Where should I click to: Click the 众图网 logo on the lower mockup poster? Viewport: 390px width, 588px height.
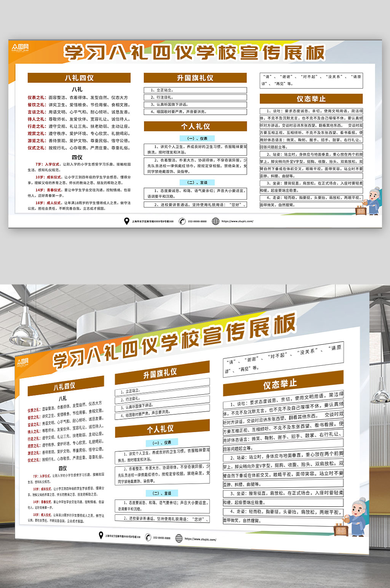(x=23, y=363)
